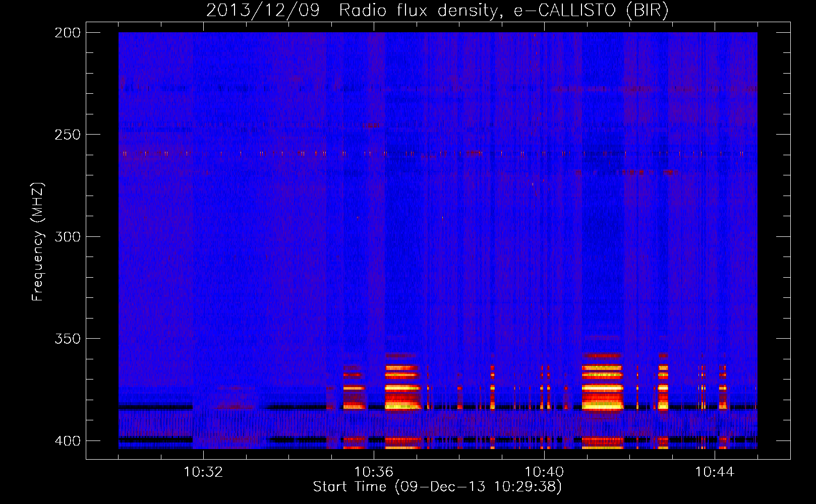Click the "Start Time (09-Dec-13 10:29:38)" label
The image size is (816, 504).
437,487
